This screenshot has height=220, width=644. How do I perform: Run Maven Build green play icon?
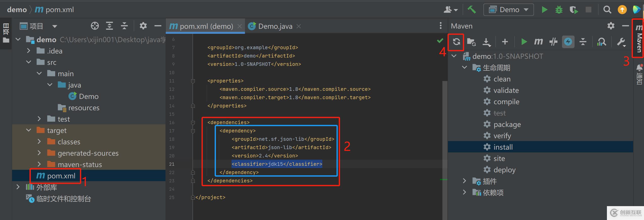pos(524,42)
